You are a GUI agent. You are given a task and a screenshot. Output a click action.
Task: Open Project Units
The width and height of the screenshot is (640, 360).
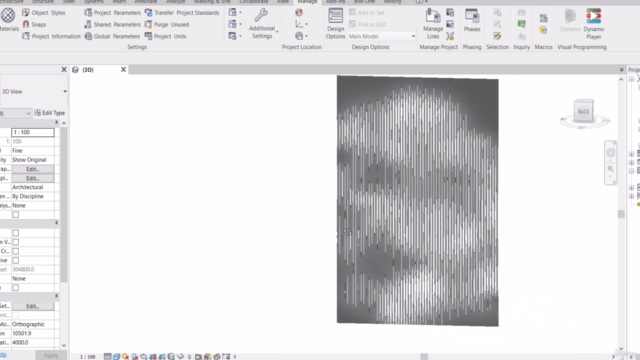pos(166,36)
